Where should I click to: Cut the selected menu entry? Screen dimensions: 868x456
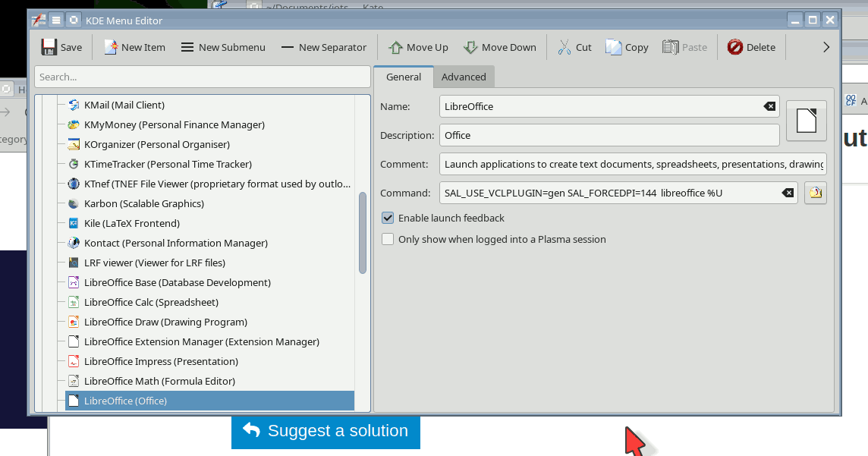coord(574,47)
